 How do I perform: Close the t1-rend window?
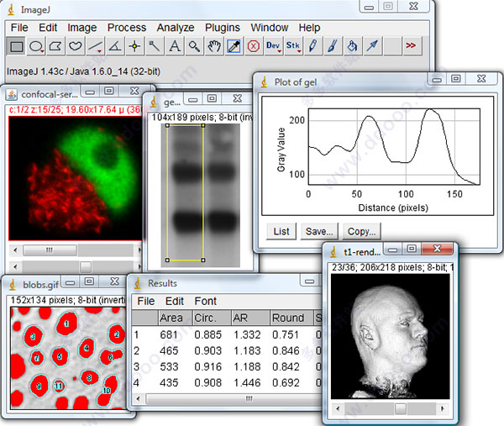(437, 249)
